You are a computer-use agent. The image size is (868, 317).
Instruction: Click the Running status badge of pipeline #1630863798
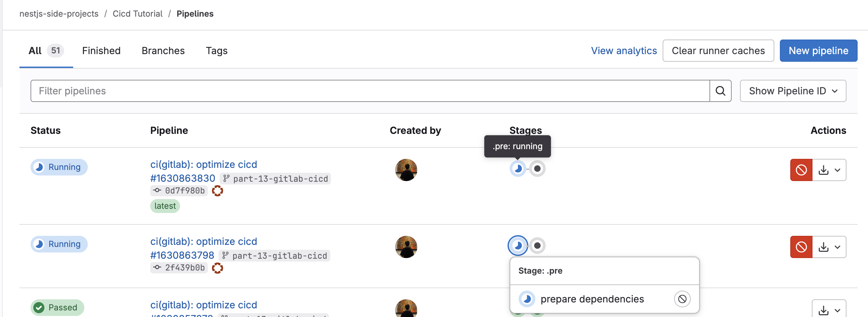point(59,244)
